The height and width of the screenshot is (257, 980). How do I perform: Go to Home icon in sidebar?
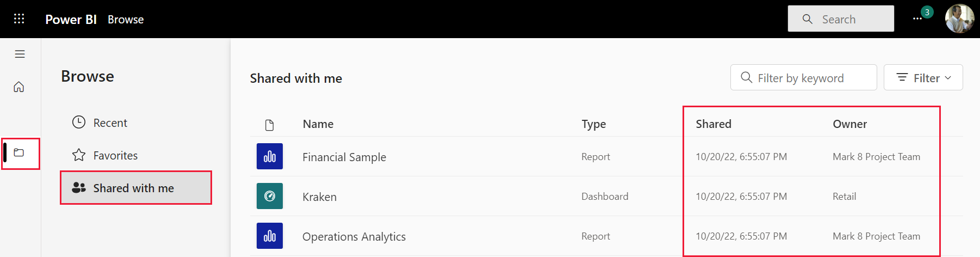pos(19,87)
